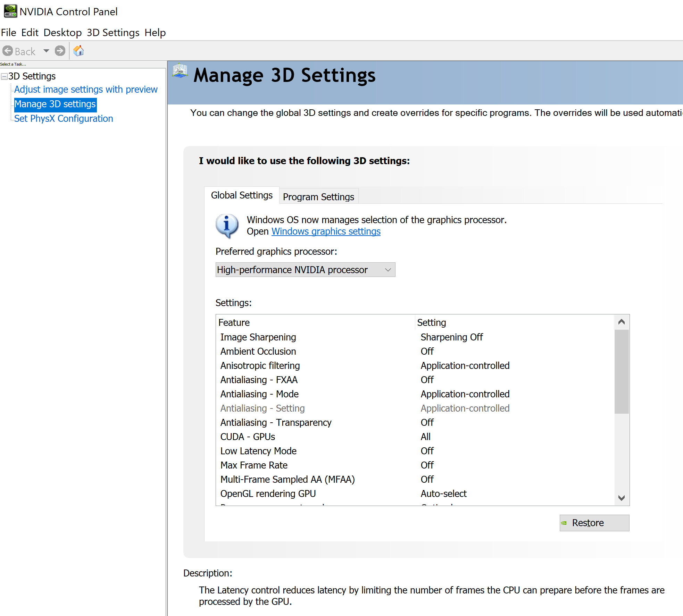683x616 pixels.
Task: Open the Back history dropdown arrow
Action: 46,51
